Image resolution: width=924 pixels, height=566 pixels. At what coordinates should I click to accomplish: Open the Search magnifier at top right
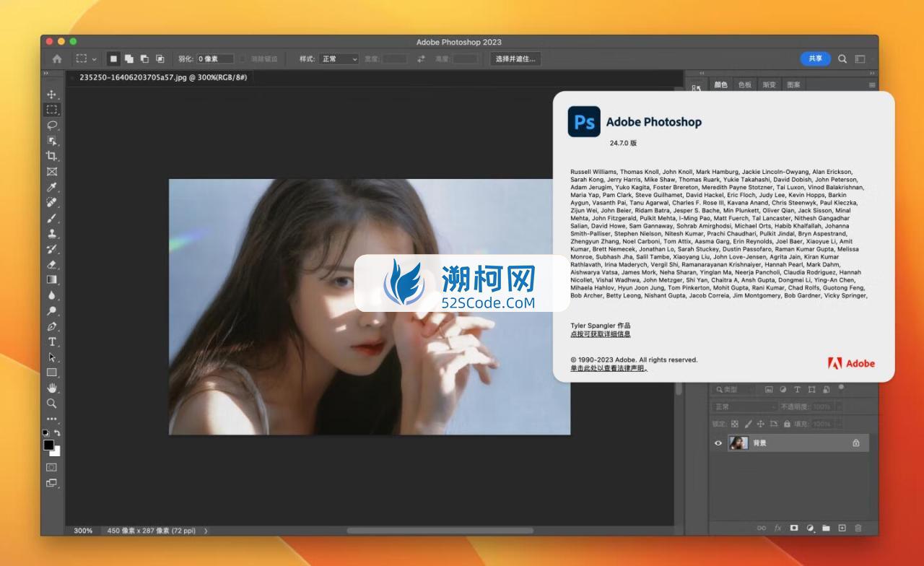point(842,58)
